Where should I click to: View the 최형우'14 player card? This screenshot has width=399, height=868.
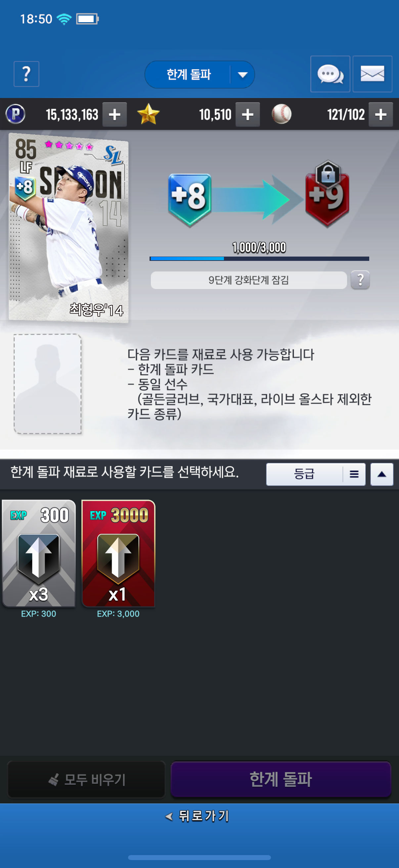(68, 227)
